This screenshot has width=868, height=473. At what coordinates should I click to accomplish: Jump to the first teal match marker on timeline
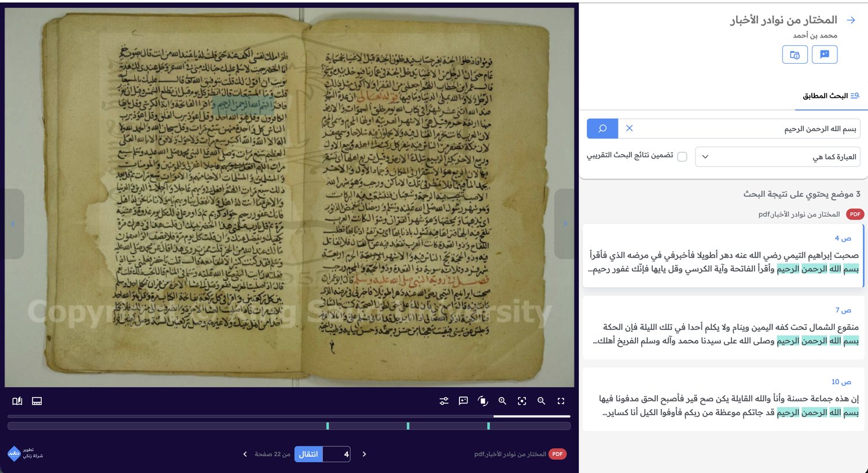click(x=328, y=426)
